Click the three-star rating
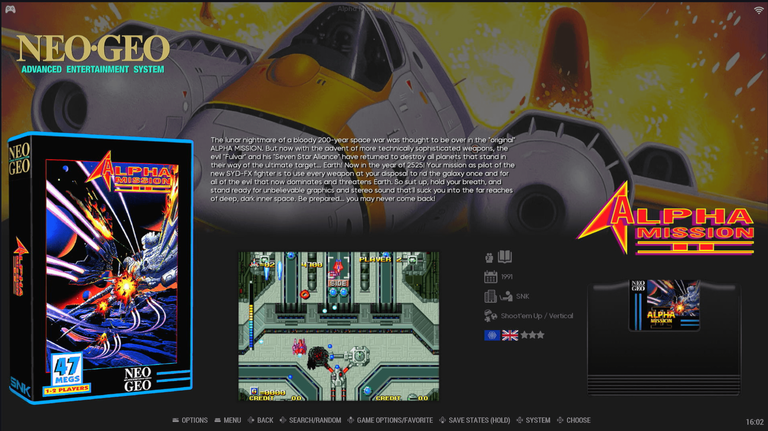Viewport: 768px width, 431px height. [x=531, y=335]
